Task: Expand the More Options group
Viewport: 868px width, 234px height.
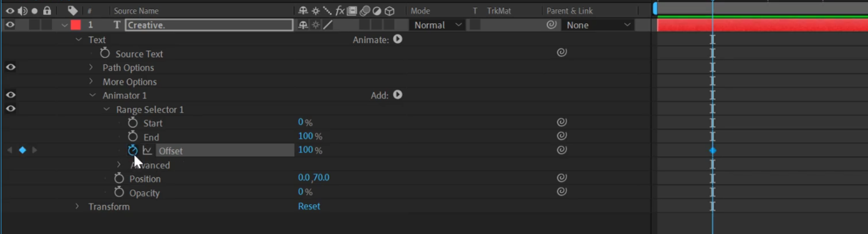Action: pos(91,81)
